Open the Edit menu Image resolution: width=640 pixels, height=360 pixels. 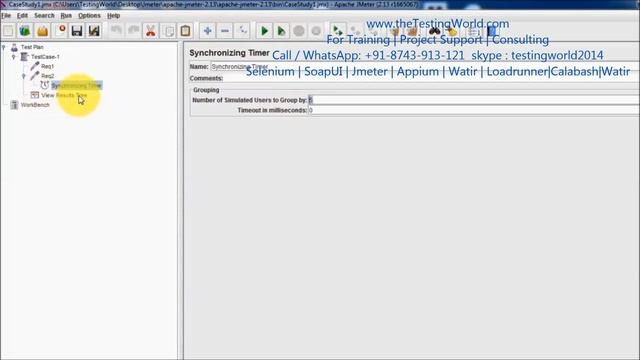point(22,16)
